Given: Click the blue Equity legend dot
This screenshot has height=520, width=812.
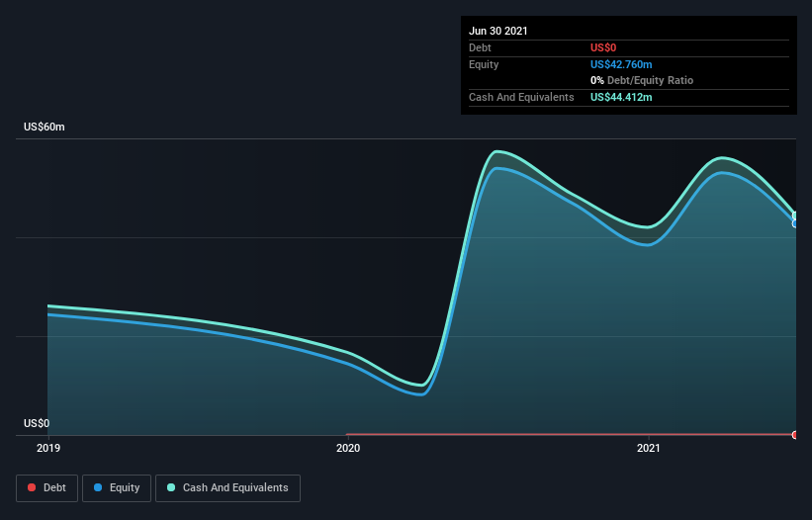Looking at the screenshot, I should (98, 487).
